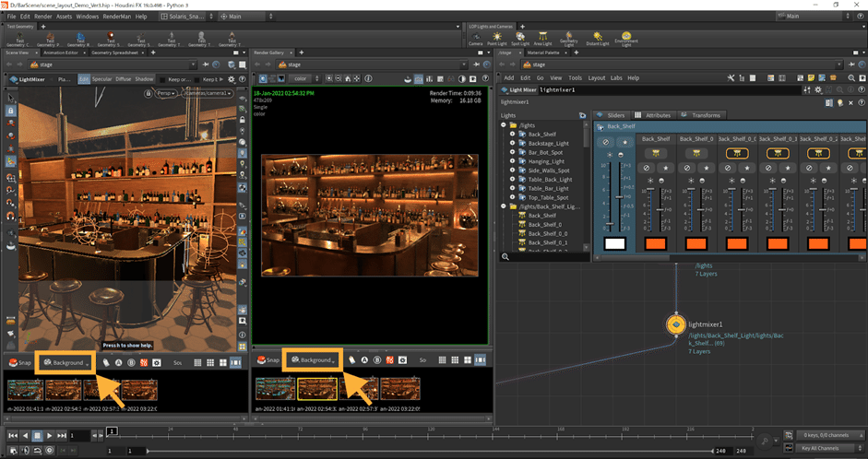
Task: Collapse the /lights folder in the tree
Action: (x=504, y=124)
